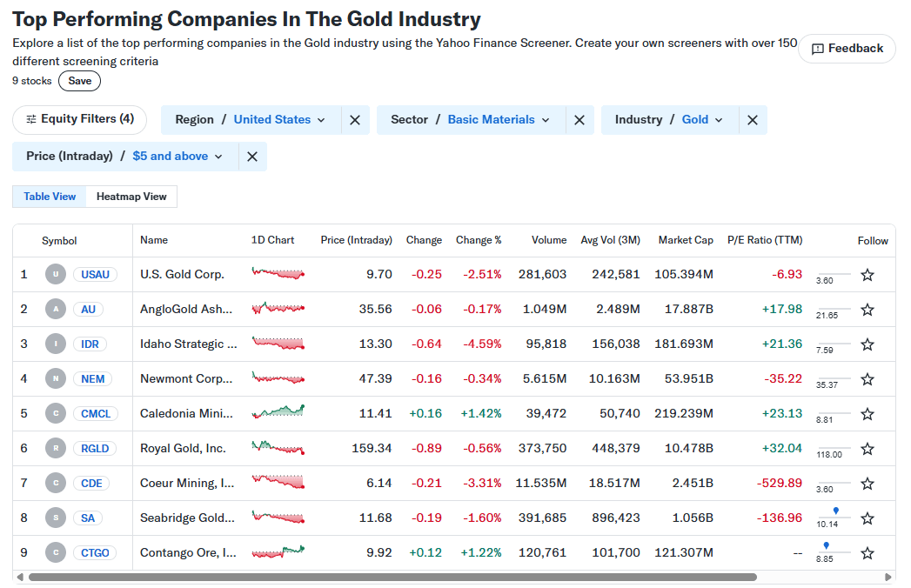Image resolution: width=911 pixels, height=588 pixels.
Task: Star the Coeur Mining row
Action: [867, 484]
